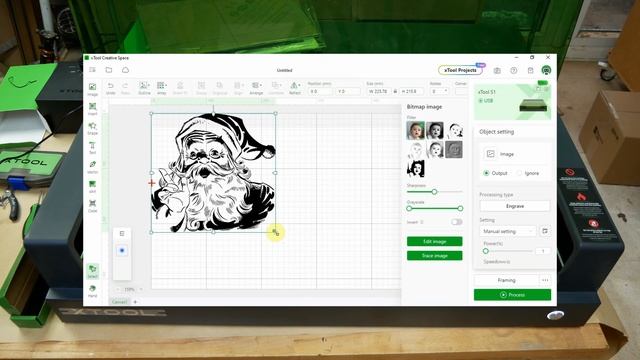Click the green Process button

click(512, 295)
